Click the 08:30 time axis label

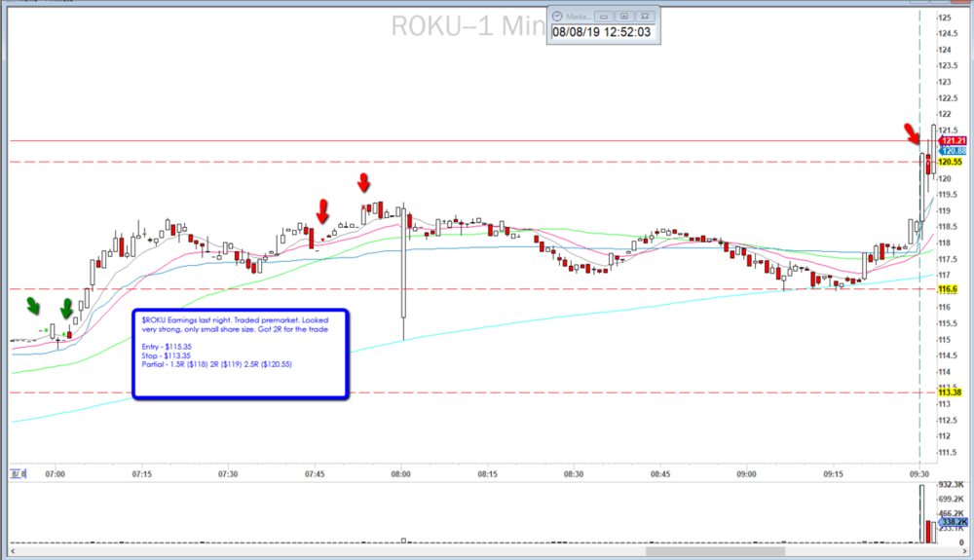point(574,473)
